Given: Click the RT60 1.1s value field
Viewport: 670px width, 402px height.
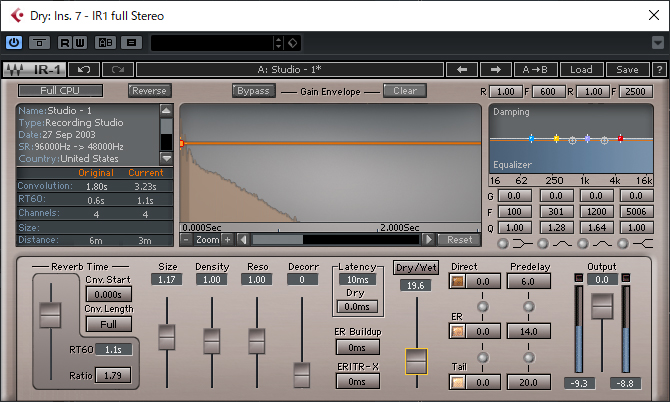Looking at the screenshot, I should [113, 349].
